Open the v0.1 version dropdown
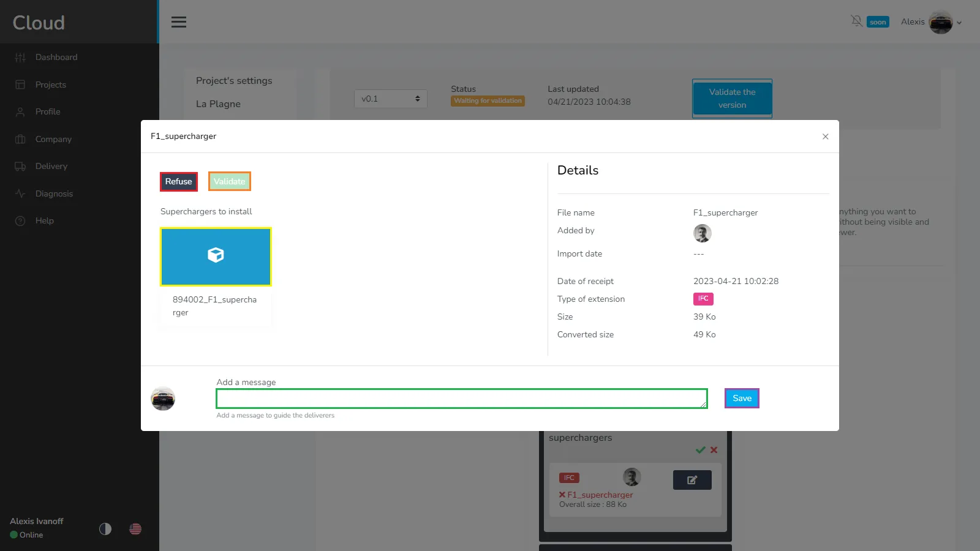The height and width of the screenshot is (551, 980). pos(390,99)
